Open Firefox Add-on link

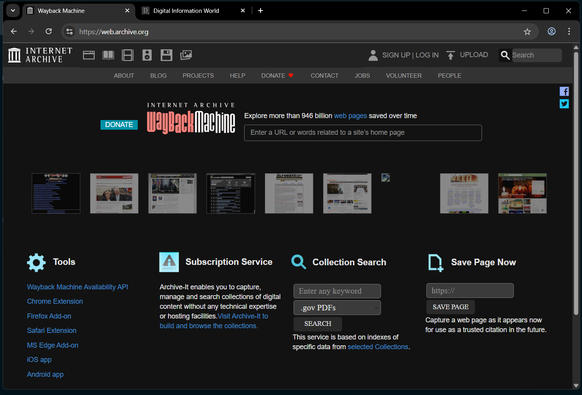pos(49,316)
